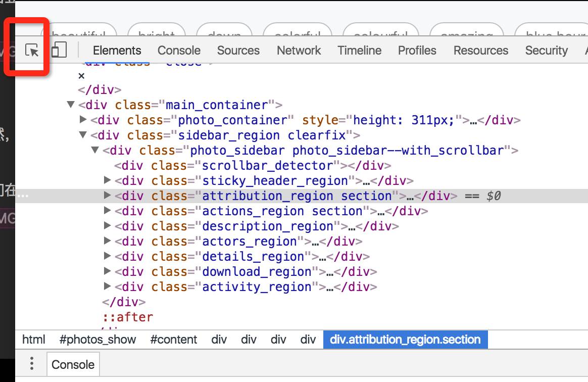588x382 pixels.
Task: Click #photos_show in the breadcrumb bar
Action: [97, 340]
